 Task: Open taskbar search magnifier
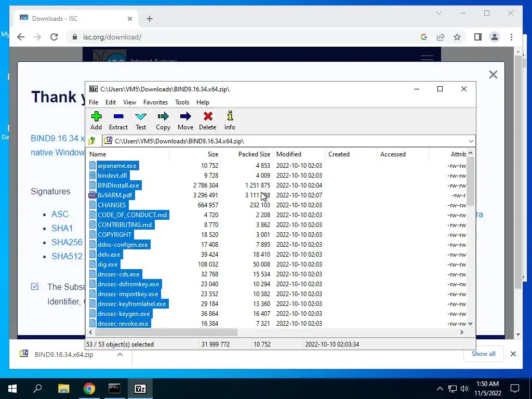37,389
